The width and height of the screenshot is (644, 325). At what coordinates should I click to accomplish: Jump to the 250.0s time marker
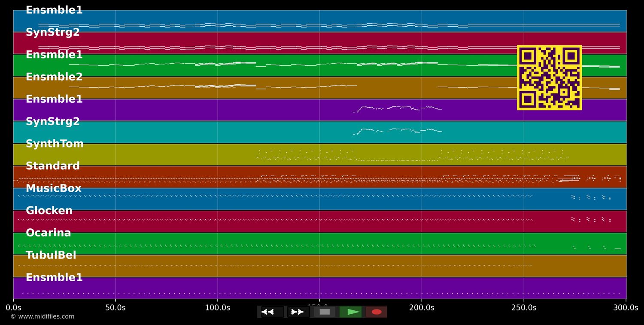pyautogui.click(x=523, y=308)
